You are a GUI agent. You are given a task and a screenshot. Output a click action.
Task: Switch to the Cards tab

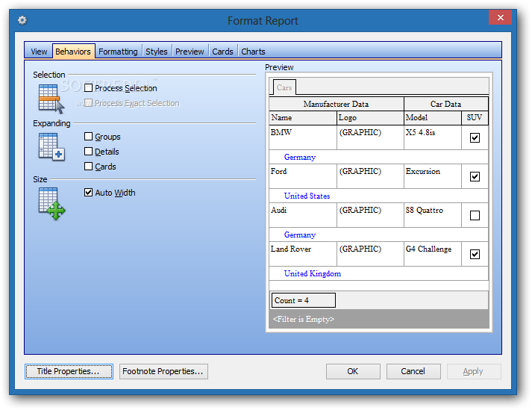pos(222,52)
